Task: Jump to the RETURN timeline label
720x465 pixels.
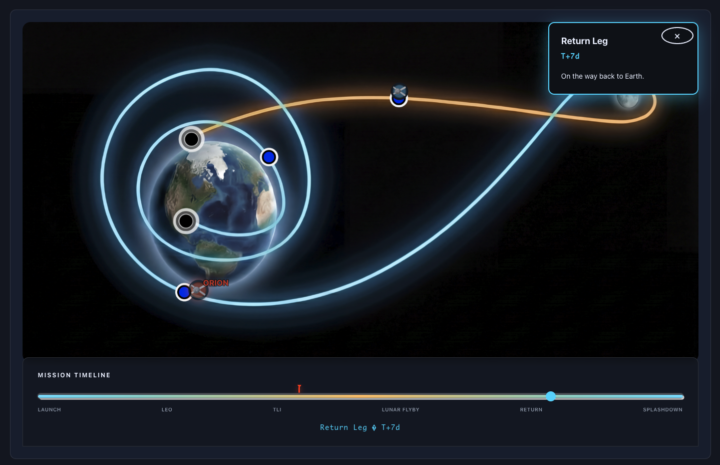Action: 531,409
